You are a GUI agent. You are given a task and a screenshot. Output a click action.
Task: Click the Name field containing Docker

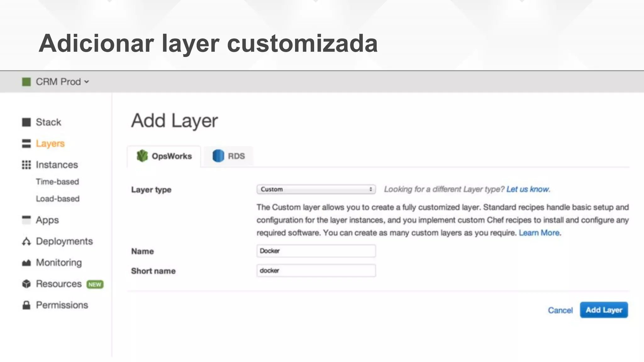click(316, 251)
